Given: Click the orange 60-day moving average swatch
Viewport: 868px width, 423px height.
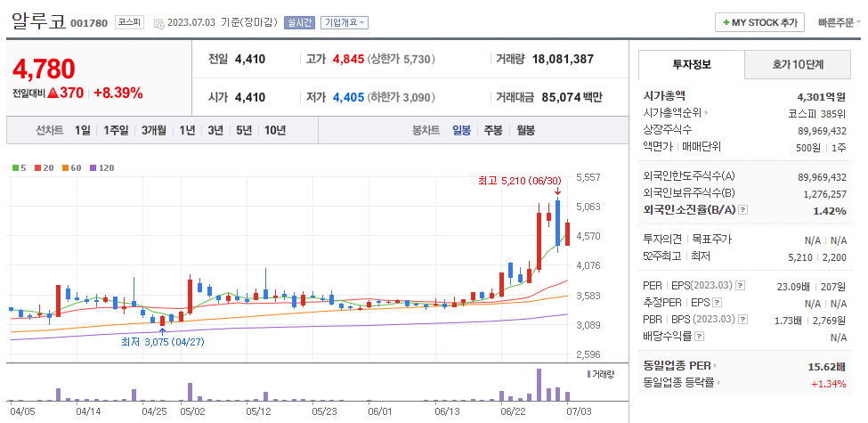Looking at the screenshot, I should 64,167.
